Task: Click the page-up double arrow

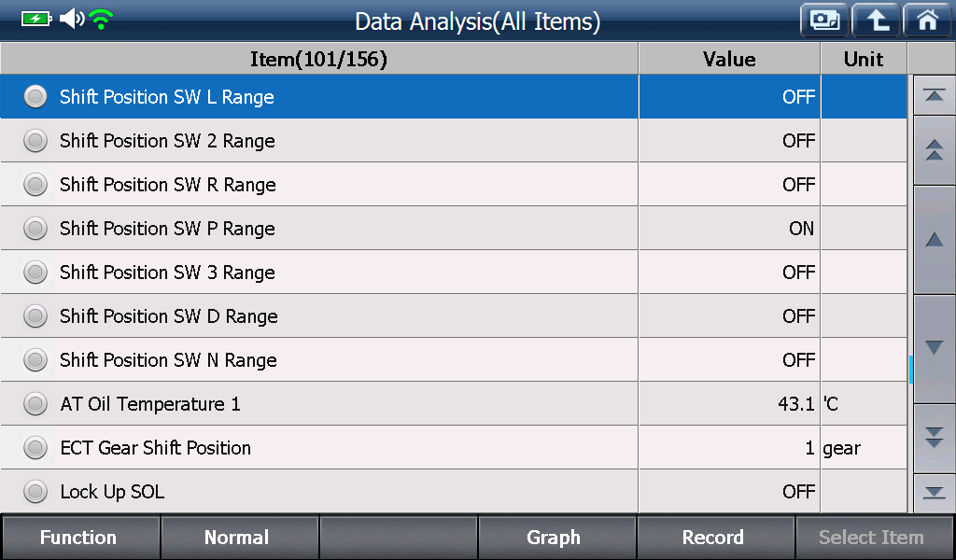Action: (934, 150)
